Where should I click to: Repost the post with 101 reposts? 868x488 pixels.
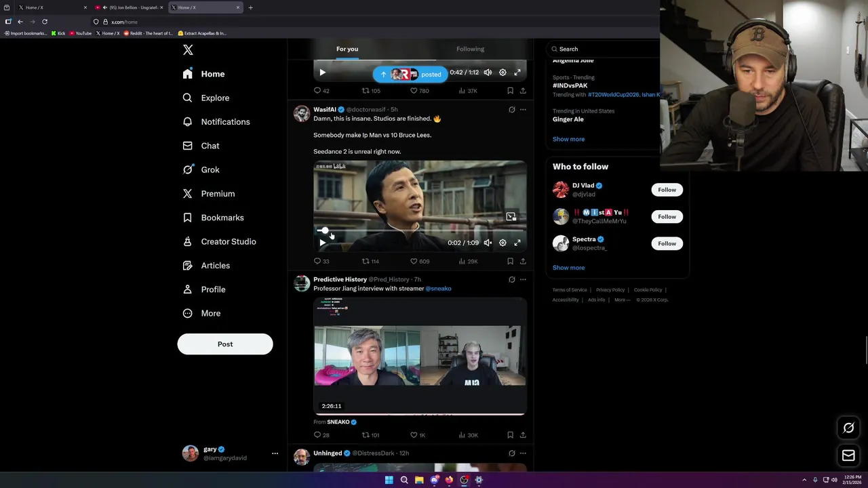tap(370, 435)
